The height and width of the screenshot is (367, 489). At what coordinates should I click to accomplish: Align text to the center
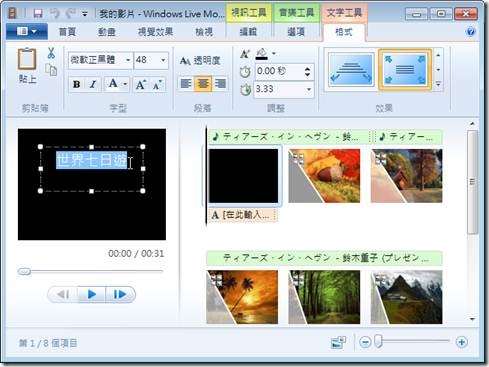(x=203, y=83)
